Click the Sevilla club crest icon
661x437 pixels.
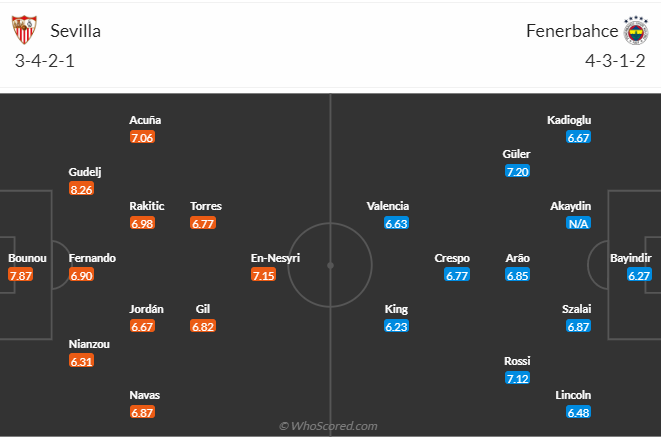pyautogui.click(x=24, y=30)
